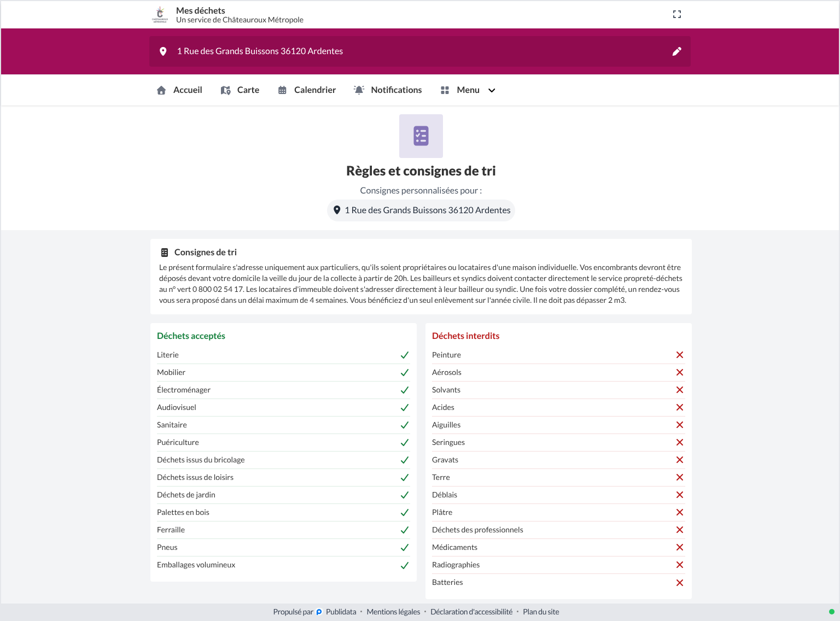Open Déclaration d'accessibilité link
This screenshot has height=621, width=840.
[x=471, y=612]
